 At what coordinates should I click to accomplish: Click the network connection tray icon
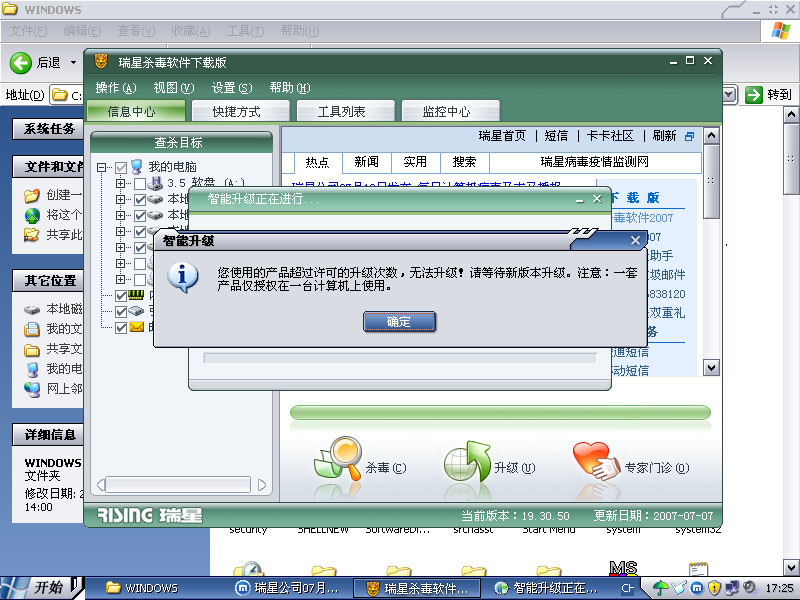pyautogui.click(x=732, y=588)
